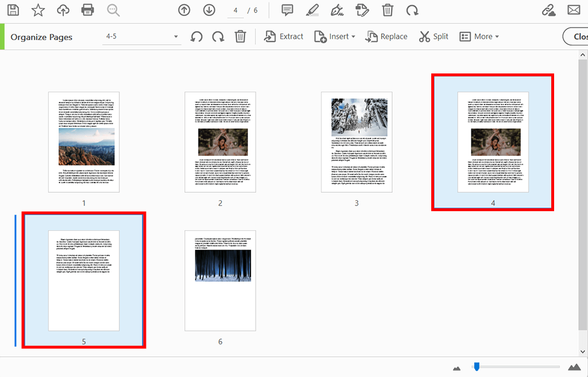Select page 1 thumbnail
588x377 pixels.
pyautogui.click(x=84, y=142)
